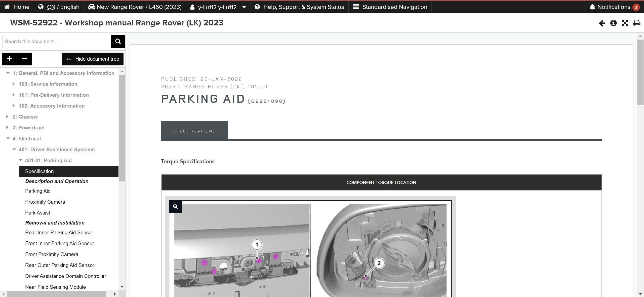Zoom the component torque image with the magnifier
Screen dimensions: 644x297
(176, 207)
